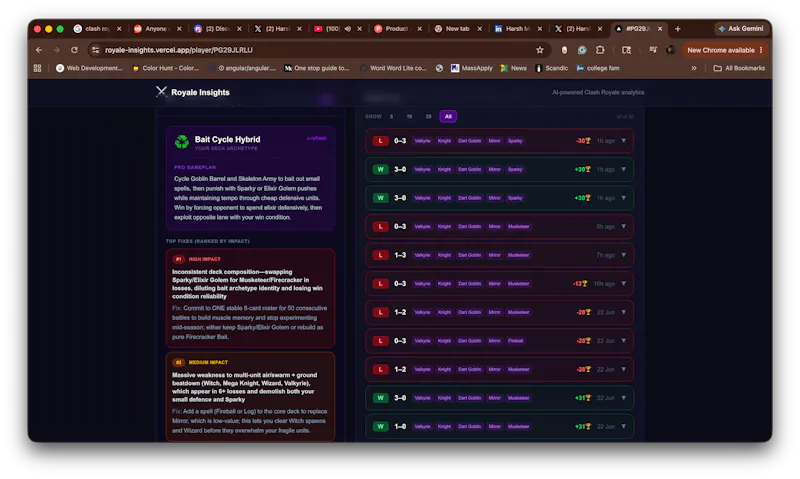The width and height of the screenshot is (800, 479).
Task: Expand the 1–3 loss from 7h ago
Action: pos(623,255)
